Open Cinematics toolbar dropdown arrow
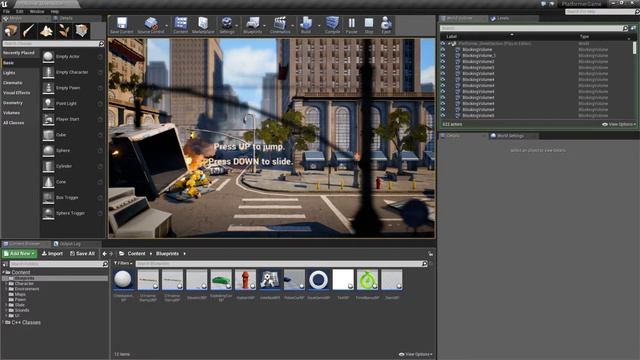The height and width of the screenshot is (360, 640). [292, 25]
